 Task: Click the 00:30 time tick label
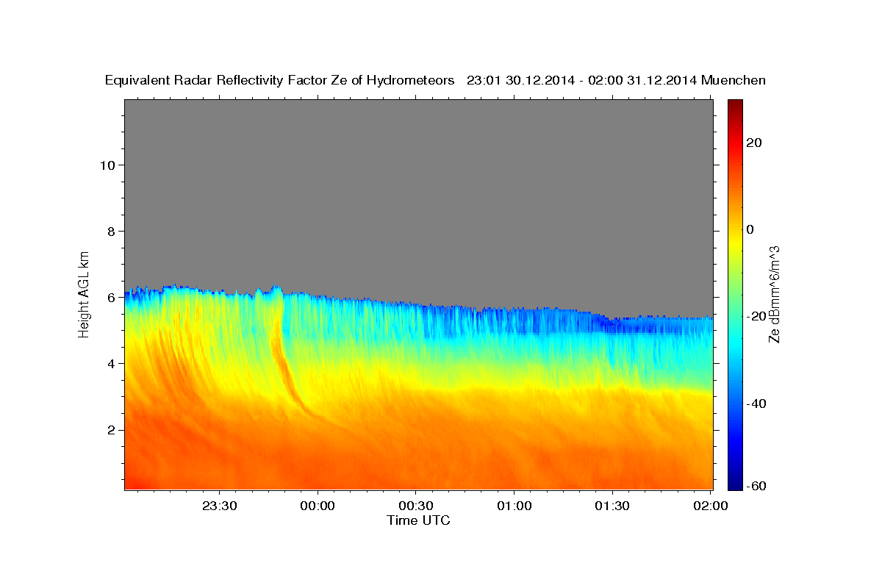[416, 506]
